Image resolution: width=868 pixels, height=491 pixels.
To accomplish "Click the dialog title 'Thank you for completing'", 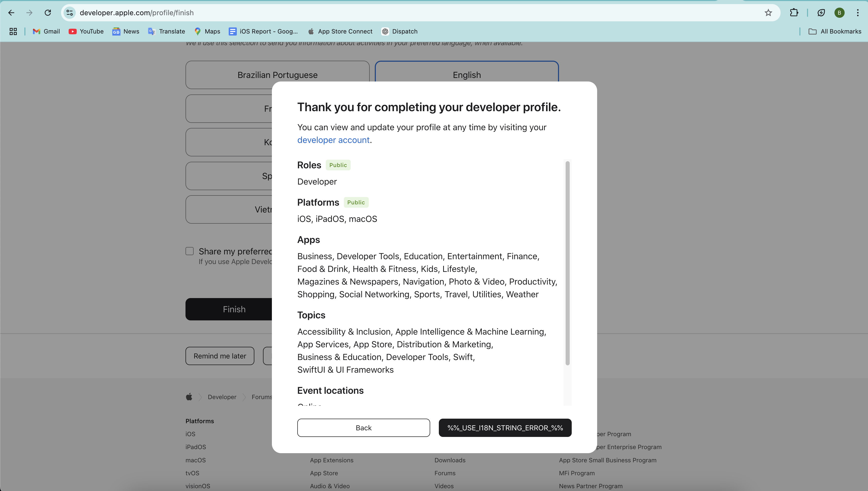I will click(x=429, y=107).
